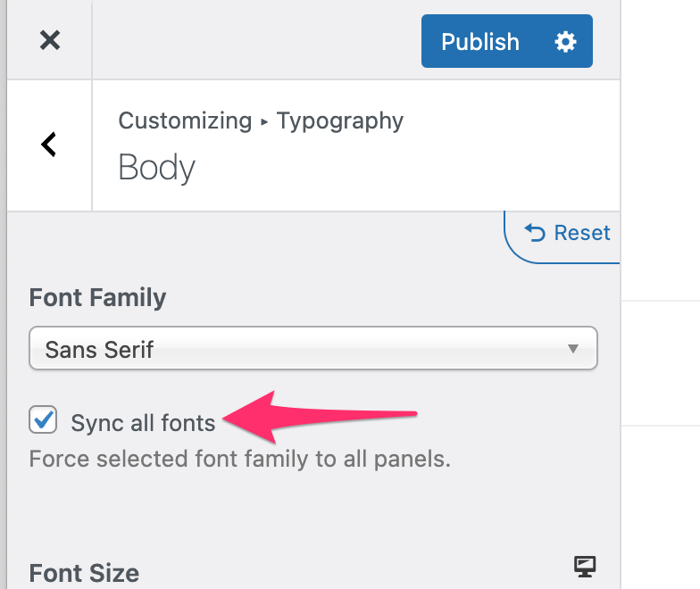Reset the Body typography settings
Viewport: 700px width, 589px height.
click(x=567, y=232)
